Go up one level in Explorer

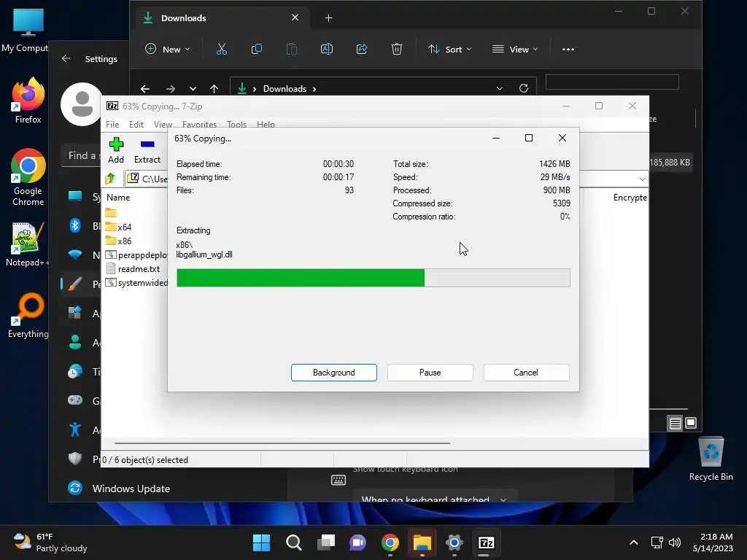click(x=214, y=88)
